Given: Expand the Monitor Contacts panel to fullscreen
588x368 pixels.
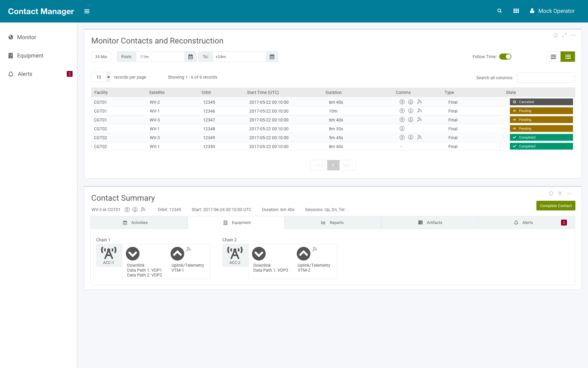Looking at the screenshot, I should point(564,35).
